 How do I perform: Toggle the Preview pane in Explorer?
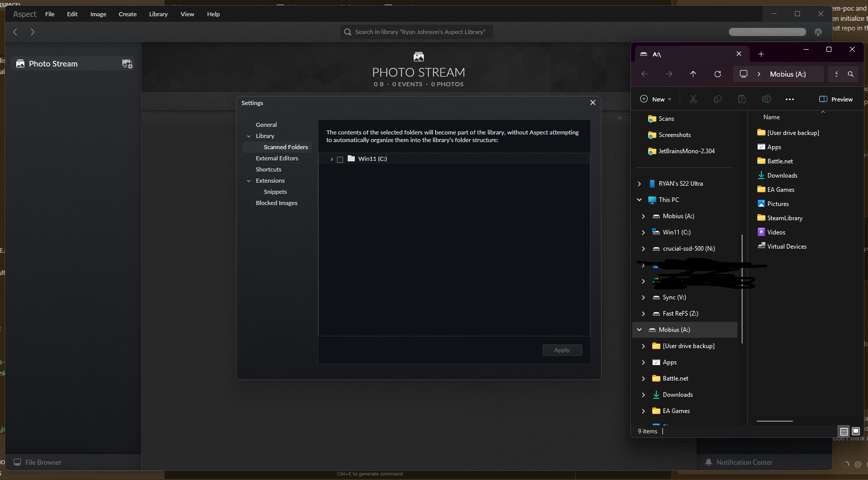[x=836, y=99]
